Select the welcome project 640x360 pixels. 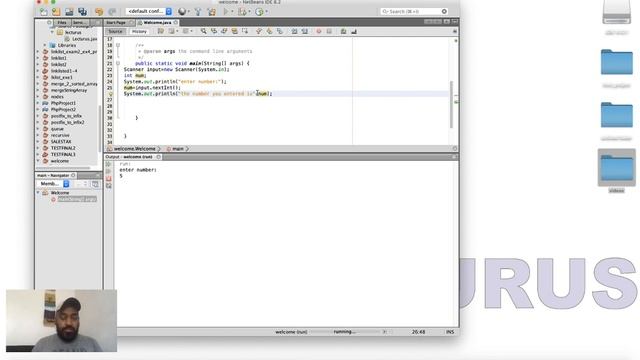[60, 161]
